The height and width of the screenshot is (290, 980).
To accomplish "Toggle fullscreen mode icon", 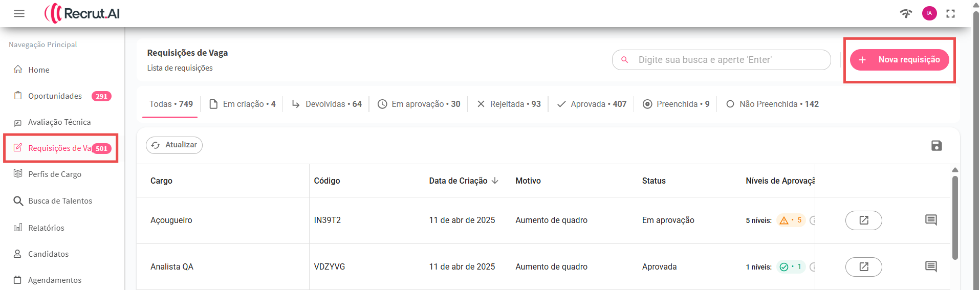I will point(950,14).
